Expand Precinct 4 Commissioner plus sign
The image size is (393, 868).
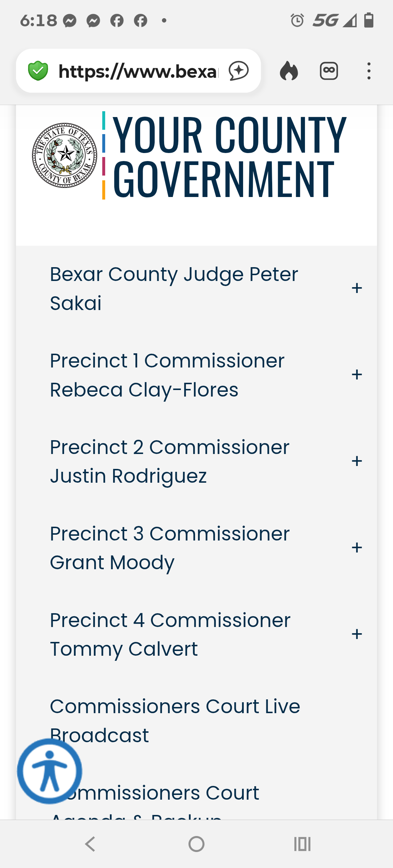[x=357, y=634]
